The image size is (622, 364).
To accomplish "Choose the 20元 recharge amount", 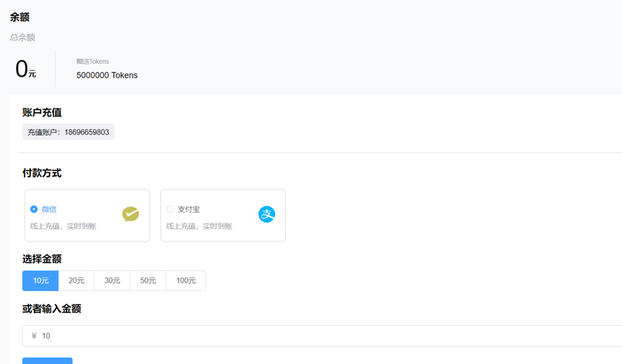I will (x=76, y=280).
